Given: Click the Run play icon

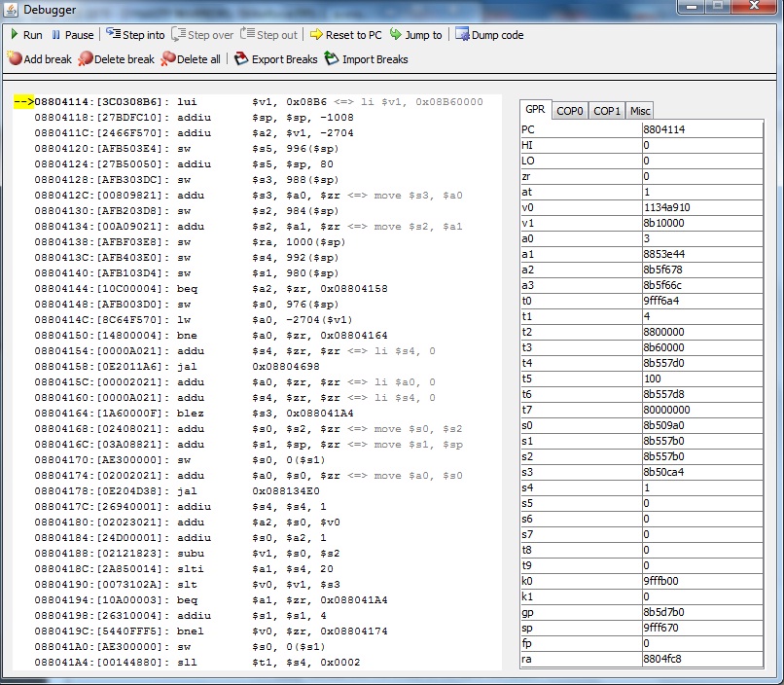Looking at the screenshot, I should 15,35.
